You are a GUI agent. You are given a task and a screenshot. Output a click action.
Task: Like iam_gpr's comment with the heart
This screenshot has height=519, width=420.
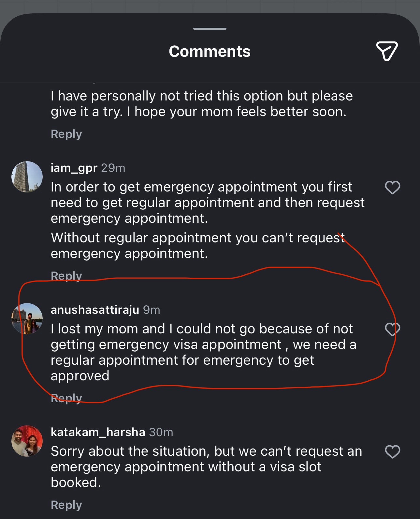pos(392,188)
